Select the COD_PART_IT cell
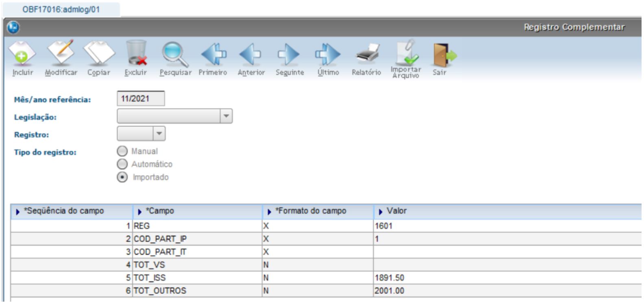Viewport: 644px width, 302px height. pyautogui.click(x=198, y=252)
